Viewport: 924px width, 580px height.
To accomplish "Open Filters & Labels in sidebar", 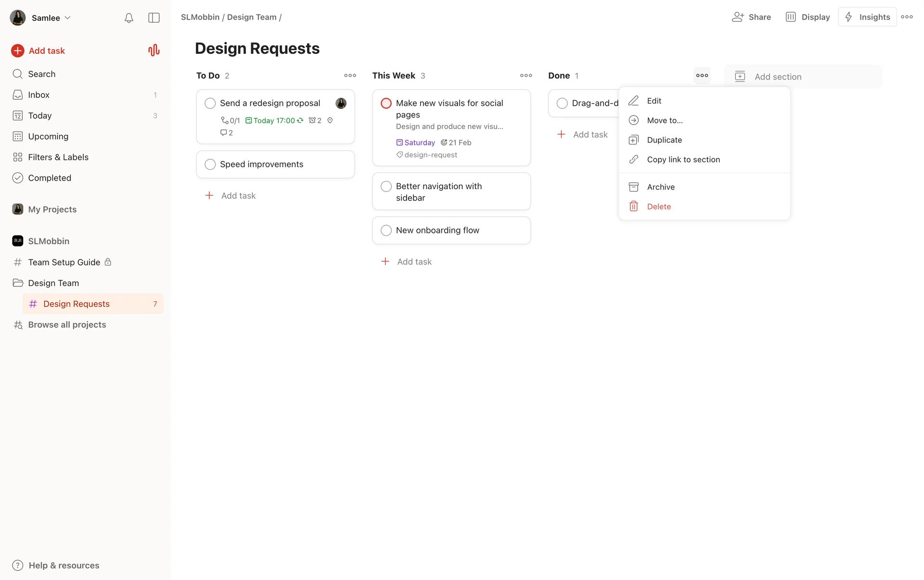I will 58,157.
